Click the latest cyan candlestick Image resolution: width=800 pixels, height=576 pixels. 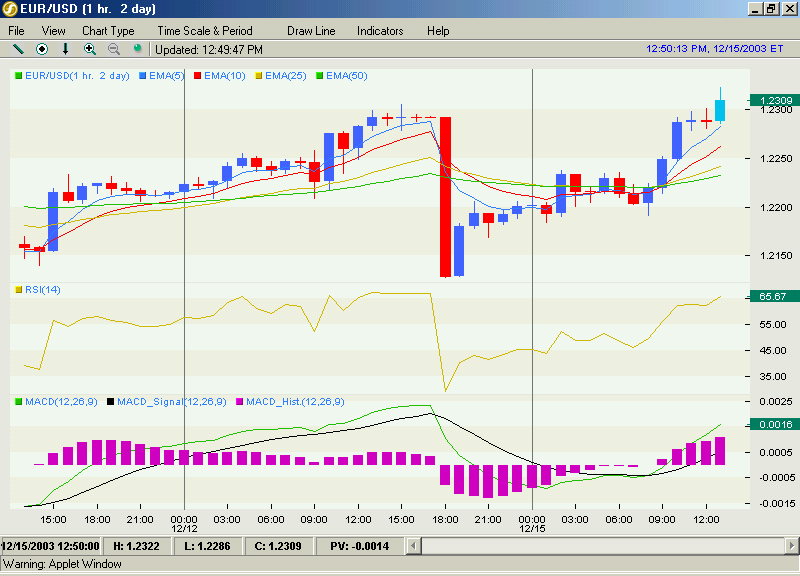point(720,110)
